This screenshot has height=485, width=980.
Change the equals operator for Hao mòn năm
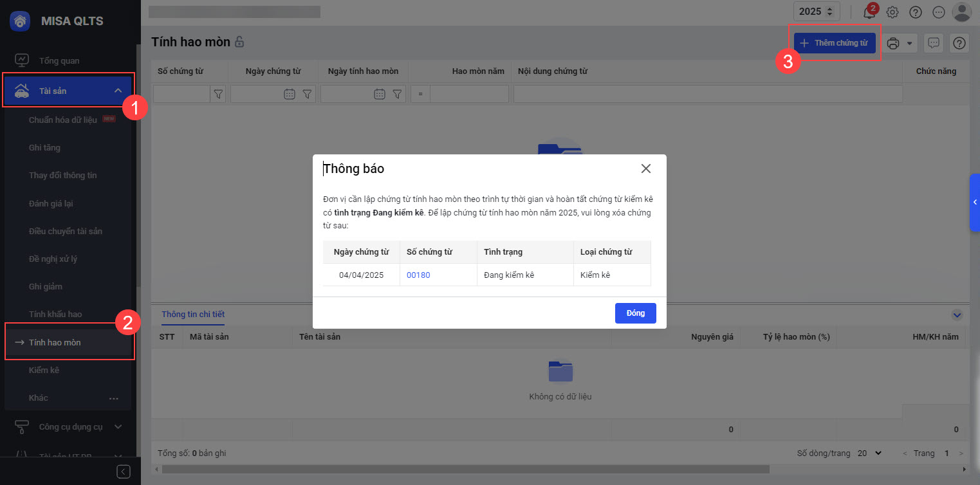click(x=420, y=95)
